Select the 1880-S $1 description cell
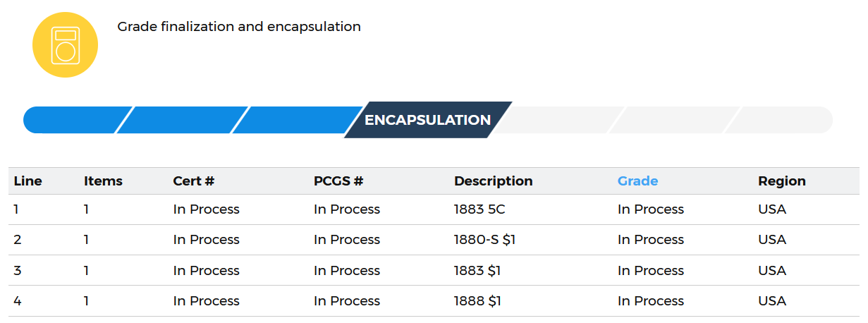 click(485, 240)
